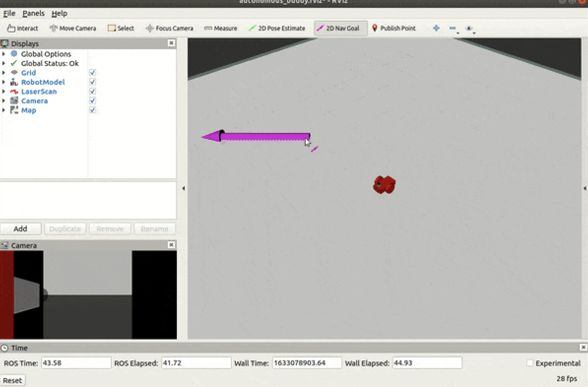This screenshot has width=588, height=387.
Task: Expand the Grid display properties
Action: pos(4,72)
